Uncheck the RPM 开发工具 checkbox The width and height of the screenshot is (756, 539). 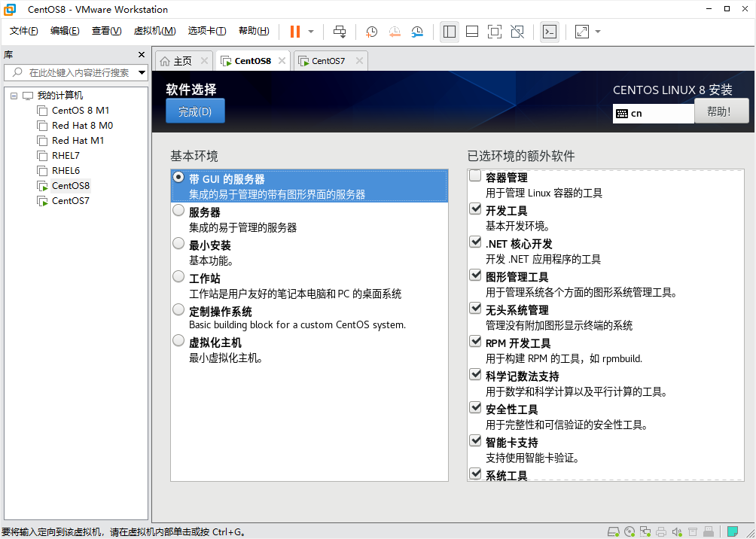pos(475,341)
